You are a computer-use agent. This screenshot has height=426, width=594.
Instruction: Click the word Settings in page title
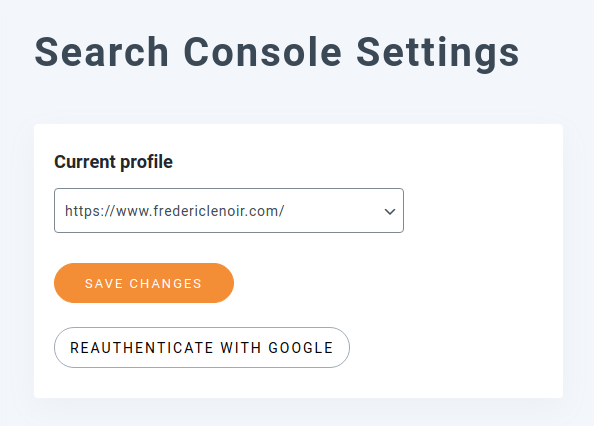tap(438, 53)
